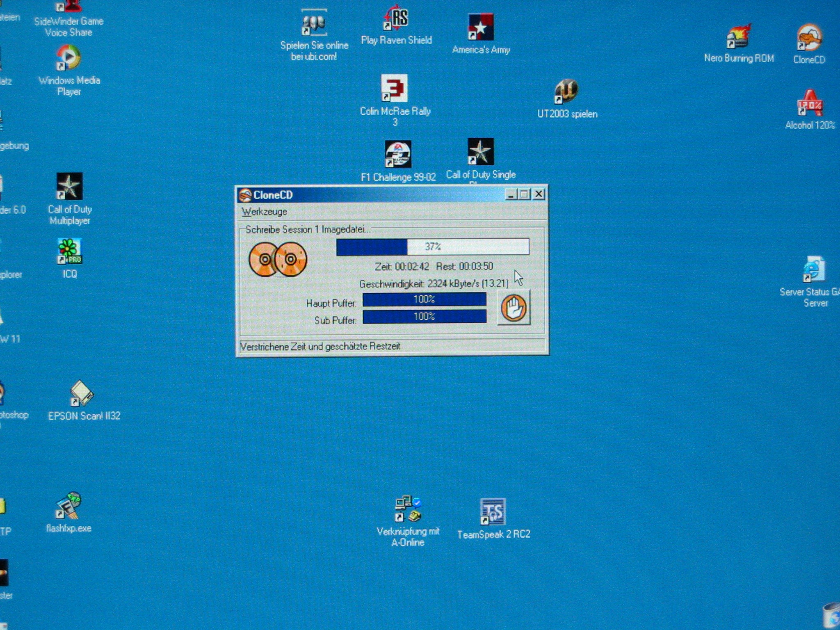Minimize the CloneCD window
840x630 pixels.
(510, 194)
